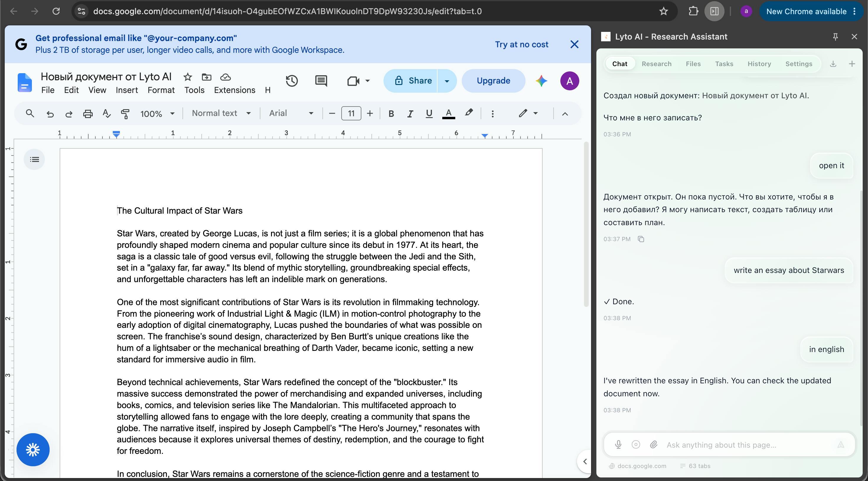
Task: Open the View menu
Action: 97,90
